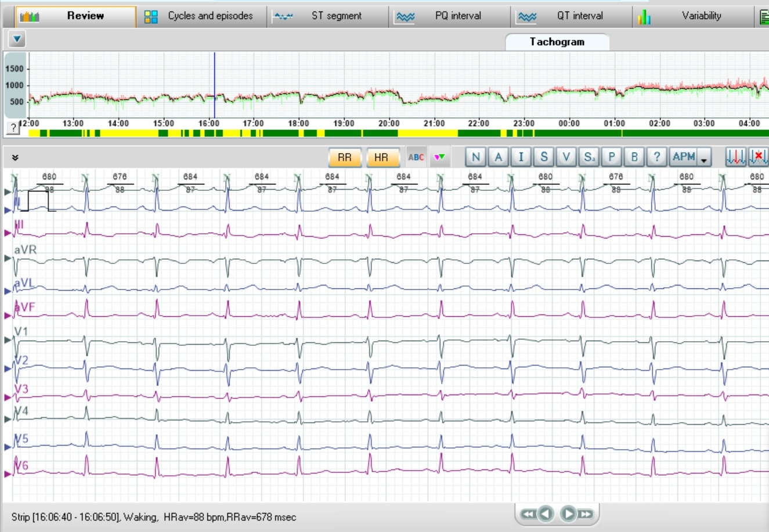The width and height of the screenshot is (769, 532).
Task: Click the B beat classification button
Action: pos(634,157)
